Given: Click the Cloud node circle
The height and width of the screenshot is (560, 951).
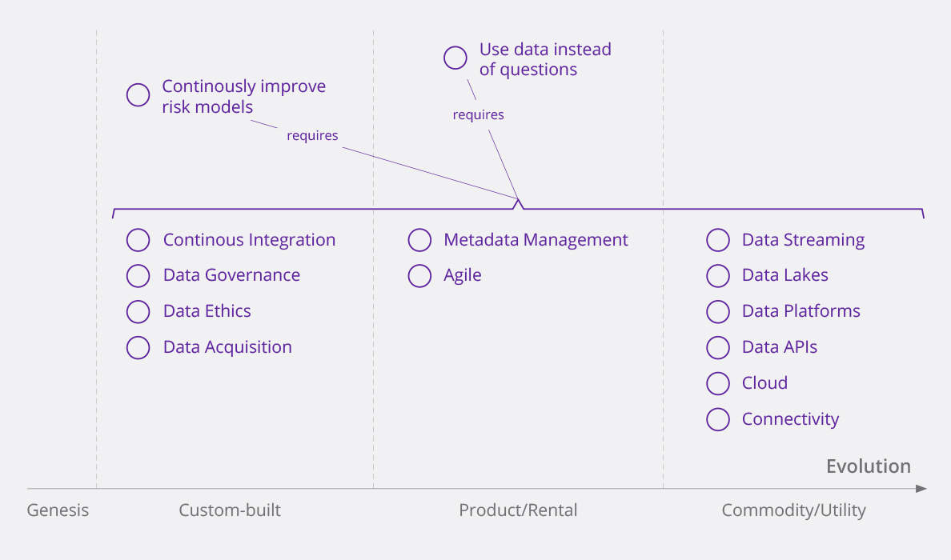Looking at the screenshot, I should tap(718, 383).
